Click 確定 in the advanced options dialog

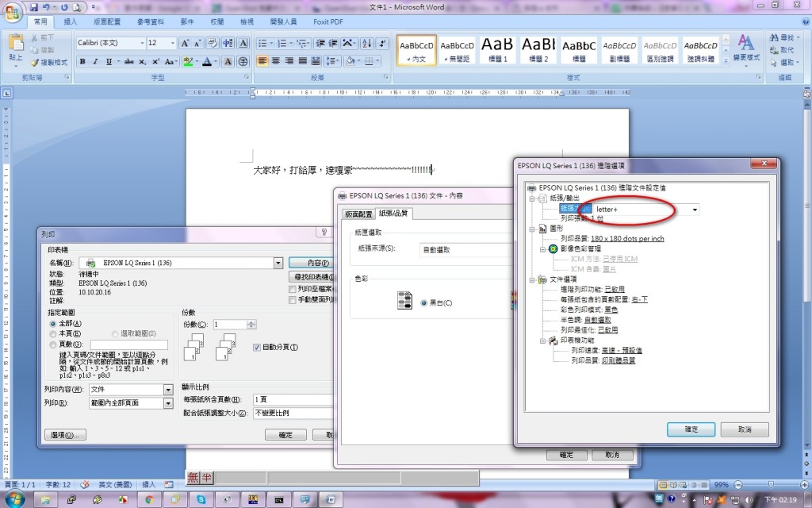coord(691,429)
